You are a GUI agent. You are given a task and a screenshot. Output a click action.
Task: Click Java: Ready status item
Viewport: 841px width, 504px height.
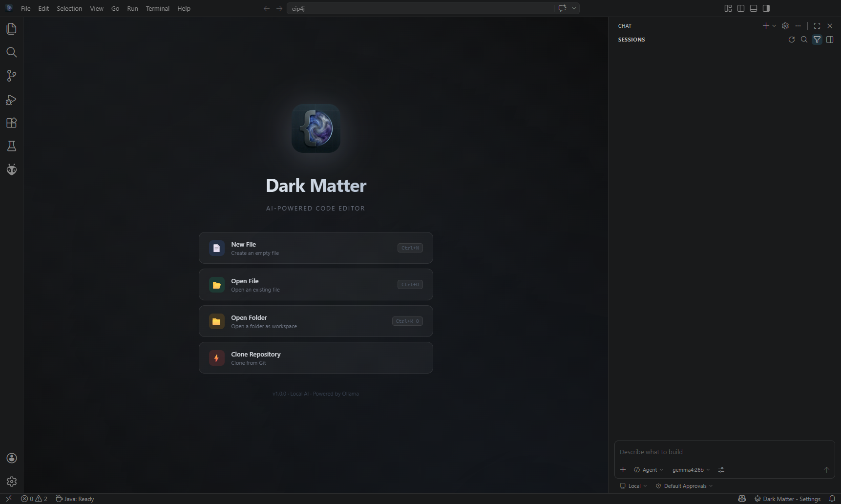75,499
